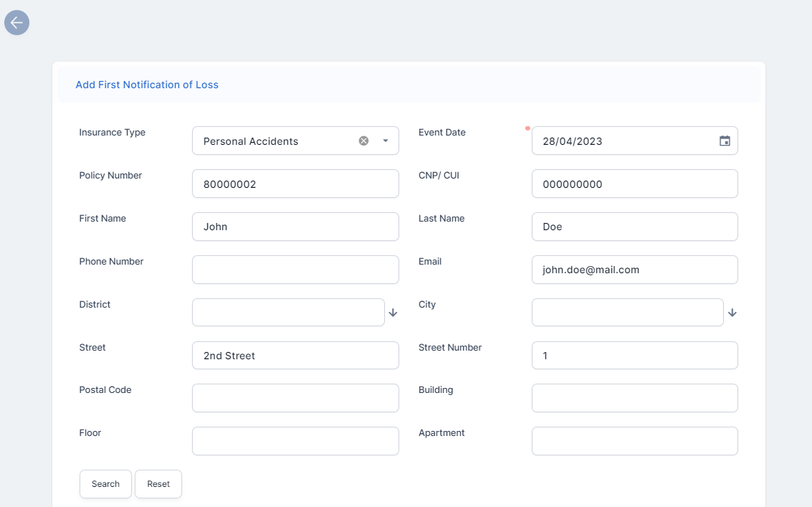Focus the Policy Number field
Screen dimensions: 812x507
(295, 184)
